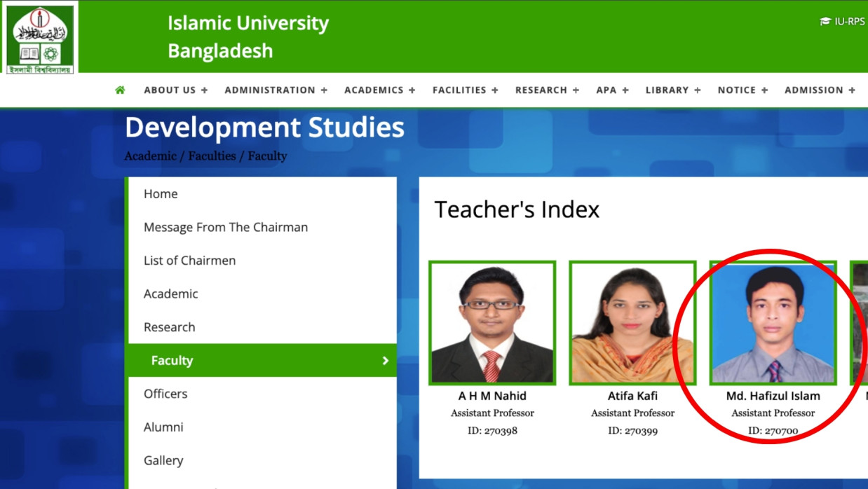The width and height of the screenshot is (868, 489).
Task: Open the Library dropdown menu
Action: (674, 90)
